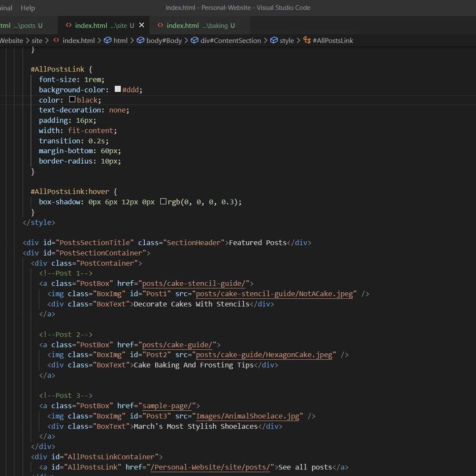The image size is (476, 476).
Task: Click the HTML file icon on the site tab
Action: point(69,26)
